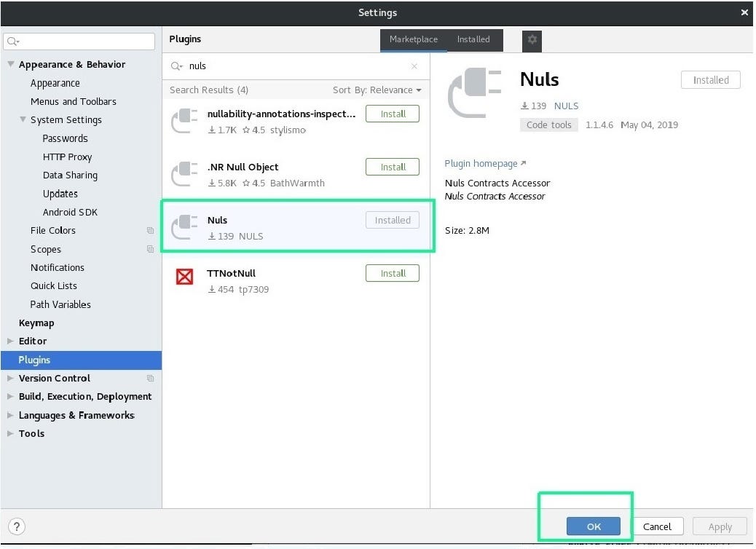Image resolution: width=756 pixels, height=549 pixels.
Task: Click the project-level icon beside File Colors
Action: (151, 230)
